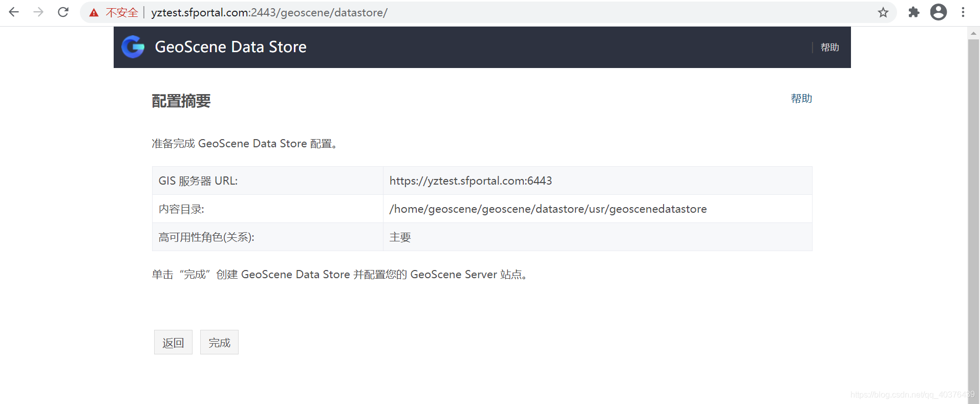Click the 返回 button
The width and height of the screenshot is (980, 404).
173,342
